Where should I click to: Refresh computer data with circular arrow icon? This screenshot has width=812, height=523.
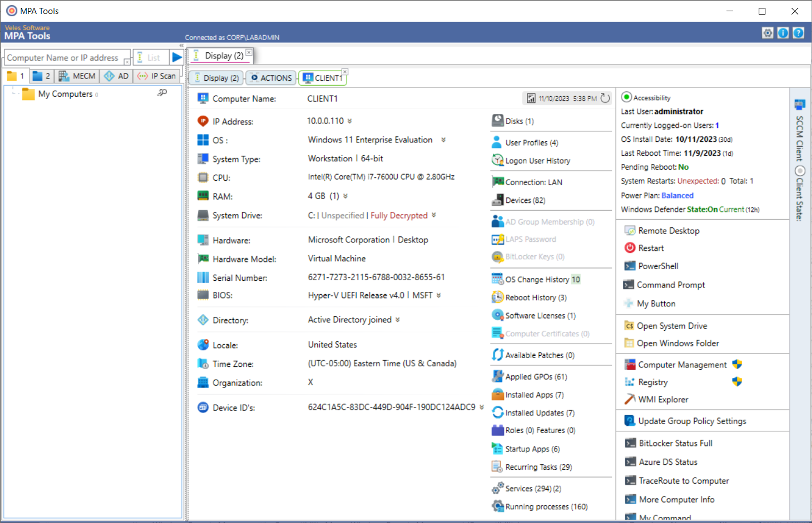605,98
